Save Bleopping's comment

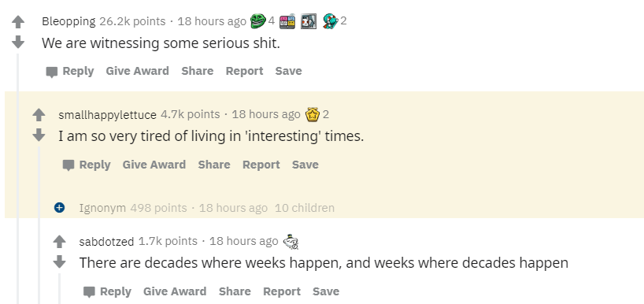click(x=289, y=71)
